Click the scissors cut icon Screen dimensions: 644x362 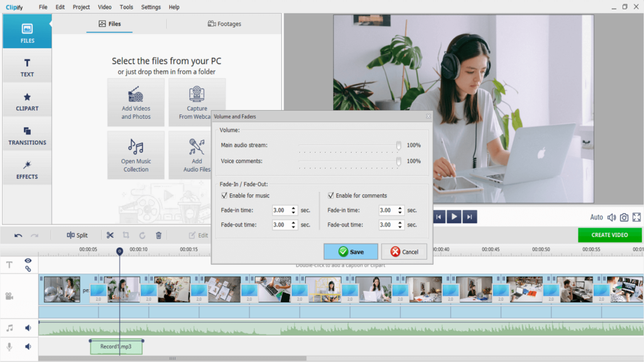pyautogui.click(x=110, y=235)
